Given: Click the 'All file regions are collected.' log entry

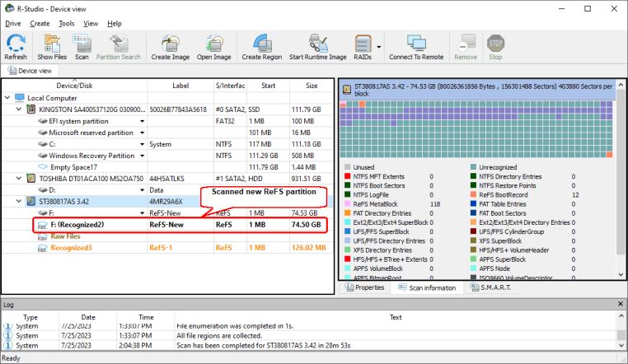Looking at the screenshot, I should point(309,336).
